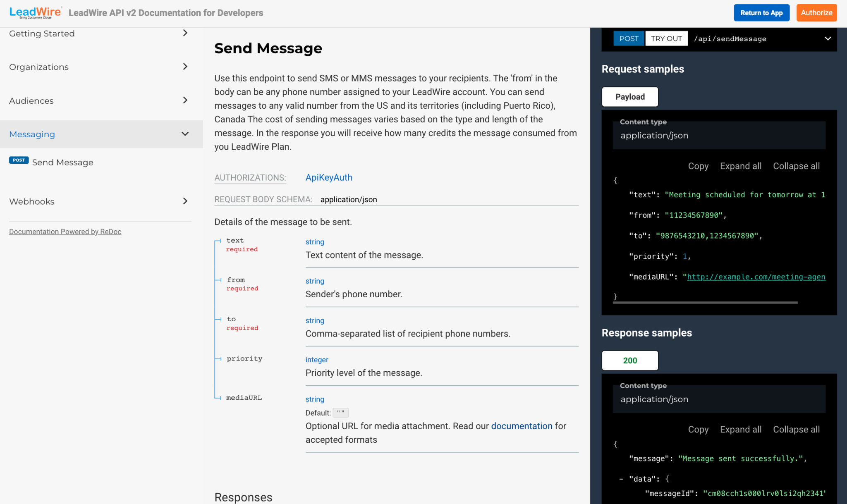847x504 pixels.
Task: Click the "mediaURL" field name
Action: (244, 398)
